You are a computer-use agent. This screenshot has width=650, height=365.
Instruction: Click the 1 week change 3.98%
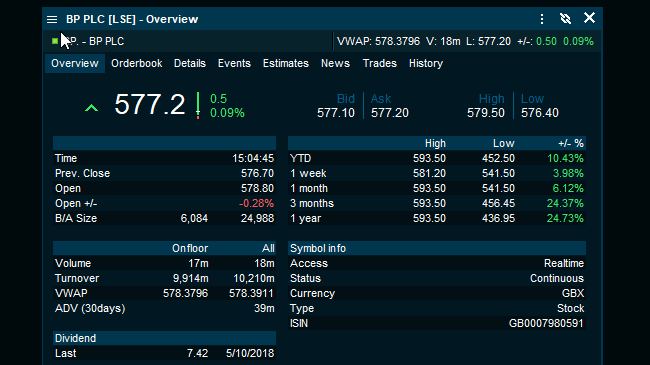pos(568,173)
